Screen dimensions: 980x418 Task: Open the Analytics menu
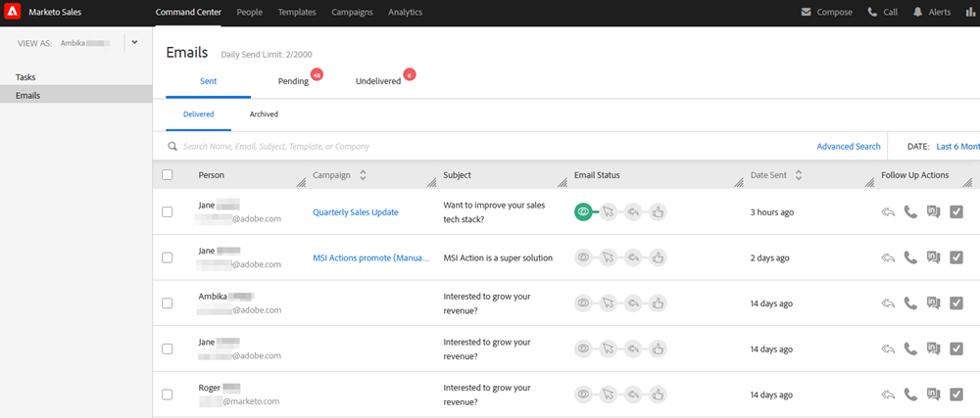(405, 12)
